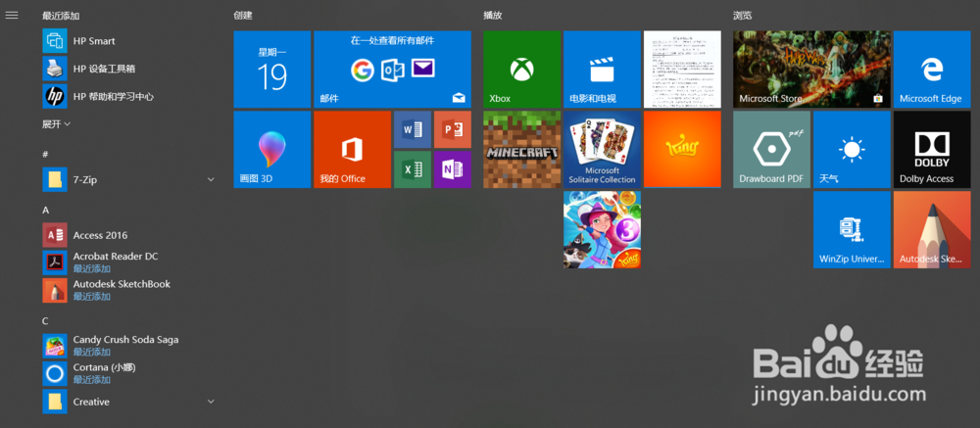Open Cortana (小娜)
Image resolution: width=980 pixels, height=428 pixels.
click(x=128, y=373)
